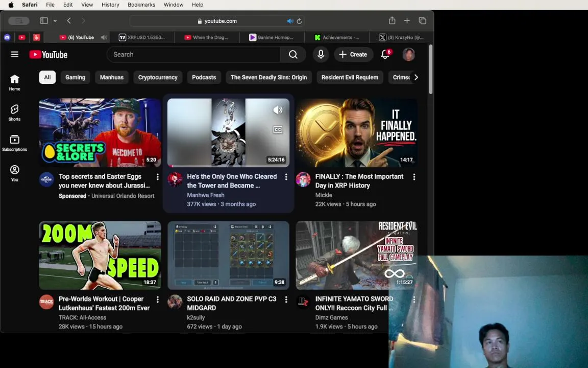The height and width of the screenshot is (368, 588).
Task: Open a new Safari tab
Action: pyautogui.click(x=407, y=20)
